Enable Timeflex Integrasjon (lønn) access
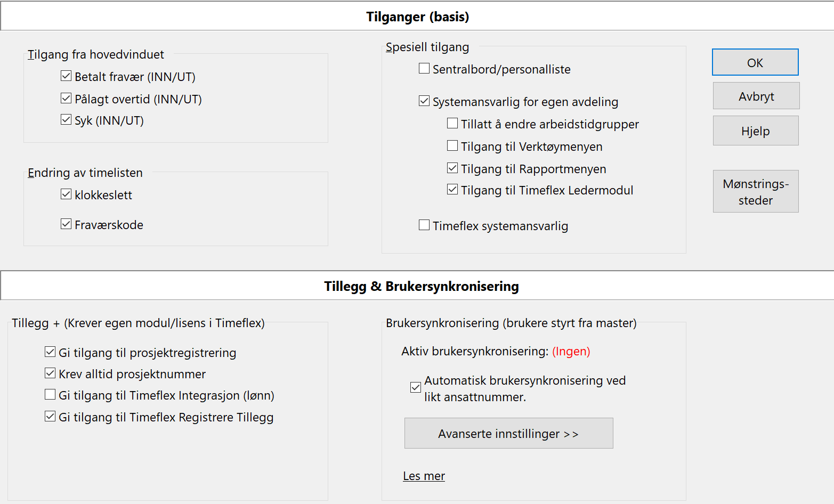834x504 pixels. 50,395
